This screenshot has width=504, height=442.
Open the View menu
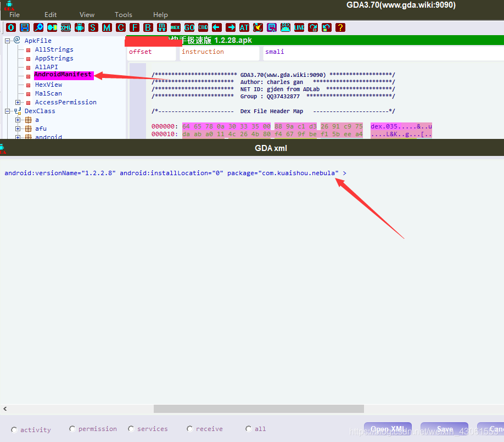coord(87,15)
